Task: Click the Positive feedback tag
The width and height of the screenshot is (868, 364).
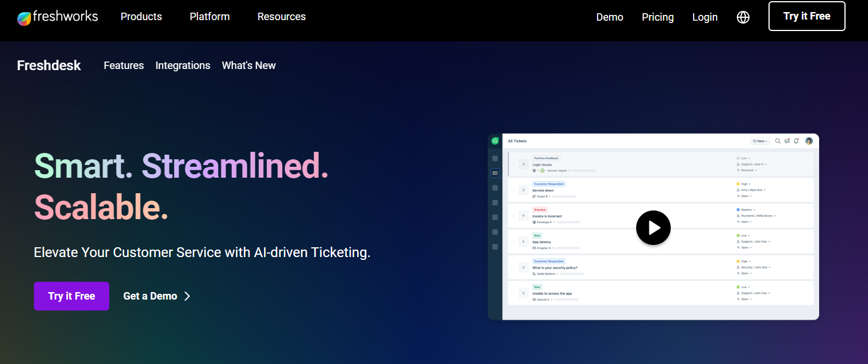Action: coord(546,158)
